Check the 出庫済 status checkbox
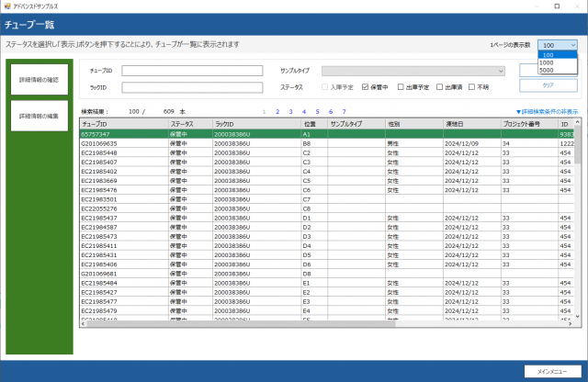Image resolution: width=588 pixels, height=382 pixels. [x=439, y=87]
